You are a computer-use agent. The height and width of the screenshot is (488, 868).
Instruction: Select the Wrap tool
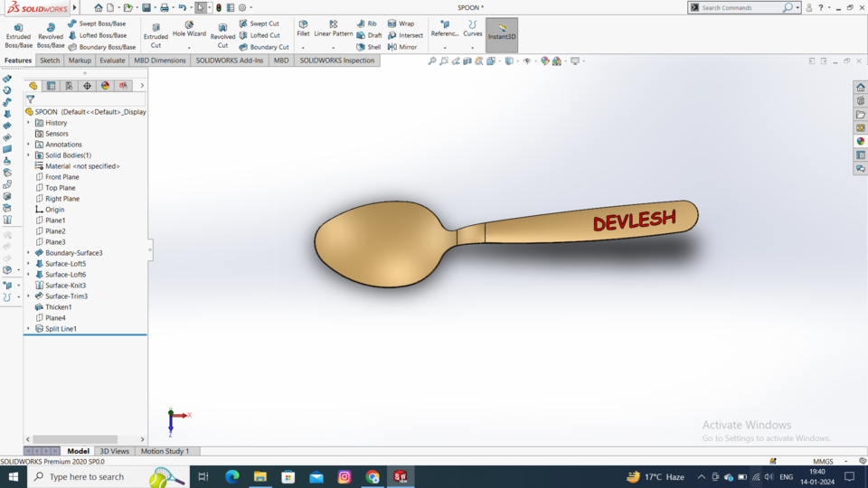pos(401,23)
